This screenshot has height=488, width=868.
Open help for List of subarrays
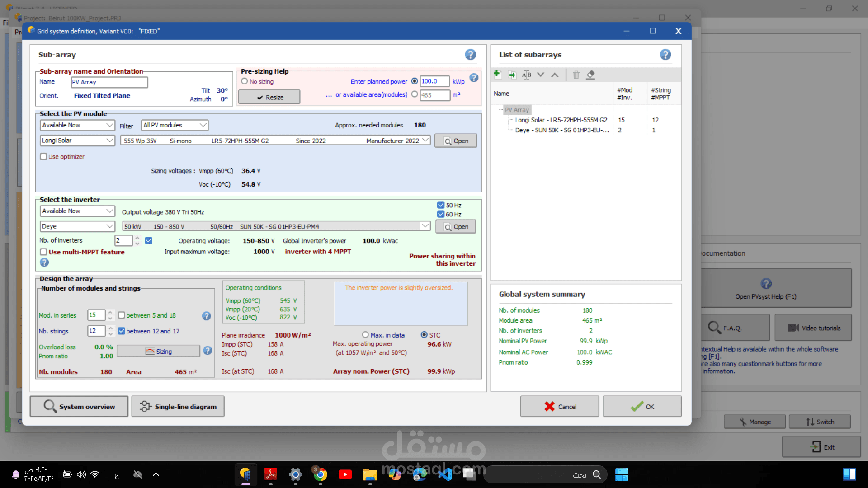point(665,55)
